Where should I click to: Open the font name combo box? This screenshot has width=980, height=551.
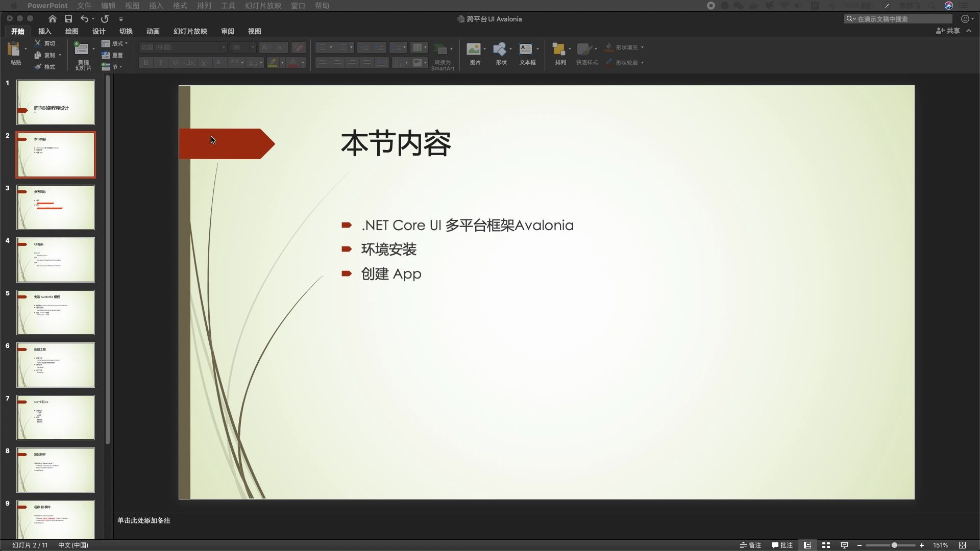click(x=182, y=47)
